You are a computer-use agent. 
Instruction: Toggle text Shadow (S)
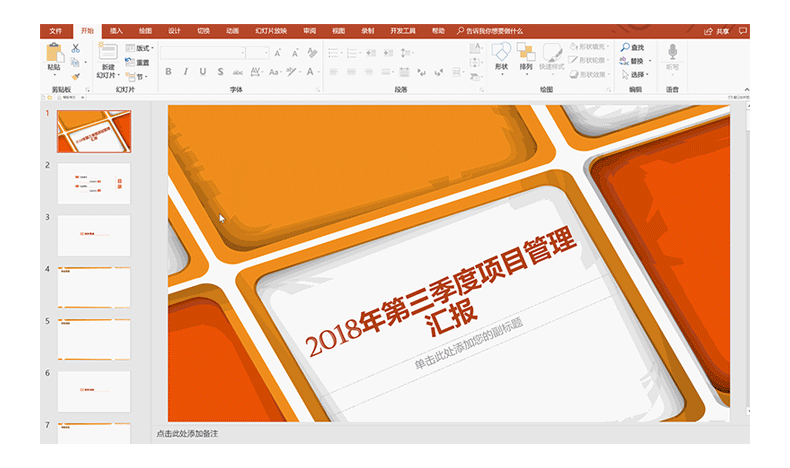coord(220,72)
